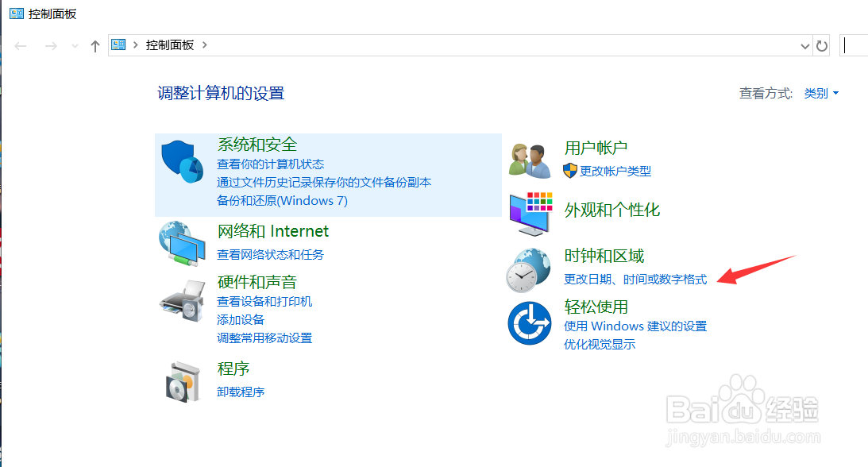Open 外观和个性化 monitor icon
The width and height of the screenshot is (868, 467).
pyautogui.click(x=530, y=213)
